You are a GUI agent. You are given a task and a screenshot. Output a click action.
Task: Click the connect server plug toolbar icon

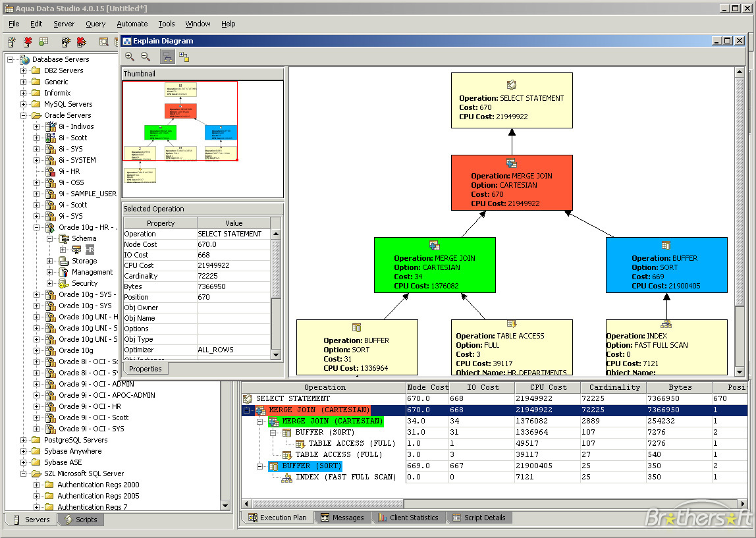tap(66, 42)
